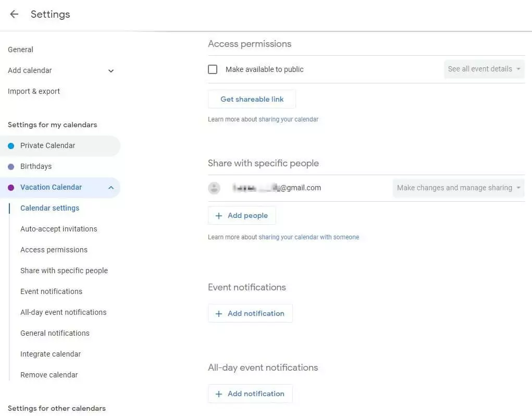Click the purple Vacation Calendar color dot
Screen dimensions: 532x416
point(11,188)
